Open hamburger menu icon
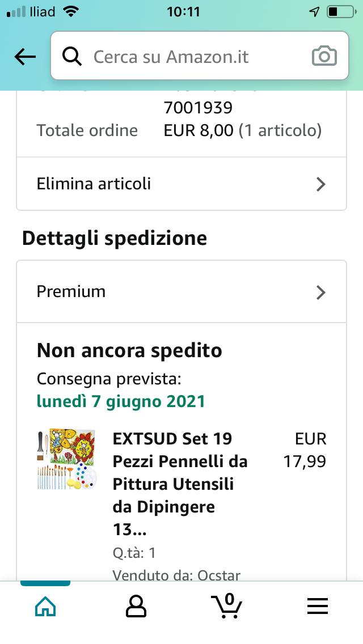Viewport: 363px width, 644px height. 318,607
